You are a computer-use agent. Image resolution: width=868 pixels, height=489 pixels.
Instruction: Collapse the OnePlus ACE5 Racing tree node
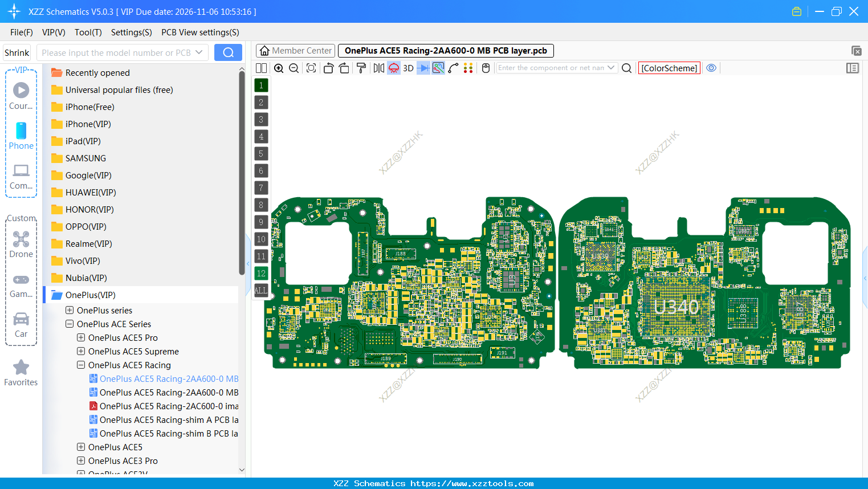(x=80, y=365)
